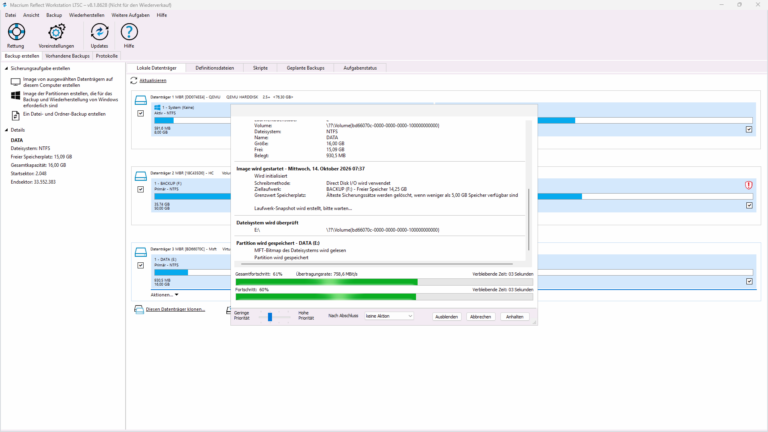Click the Abbrechen button to cancel backup
The image size is (768, 432).
(480, 317)
